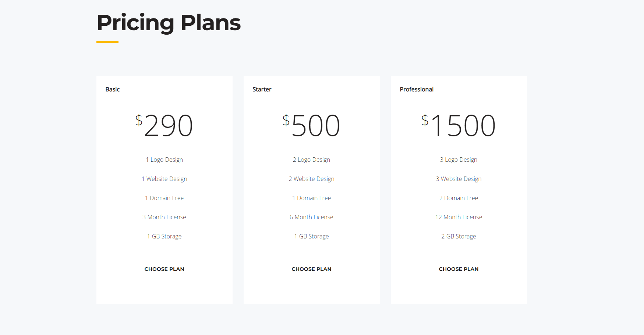The image size is (644, 335).
Task: Choose the Professional plan button
Action: point(459,269)
